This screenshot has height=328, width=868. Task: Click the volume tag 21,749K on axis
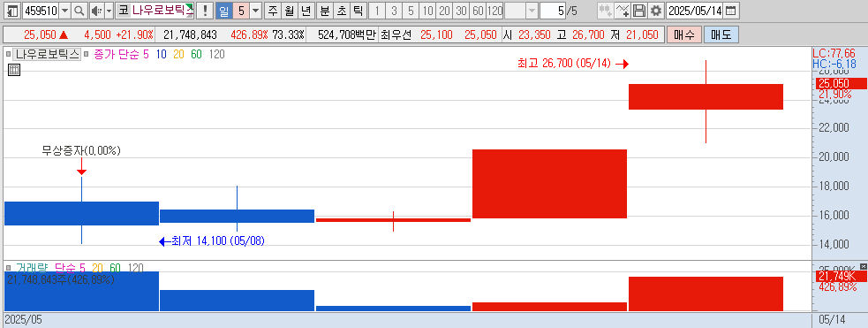tap(841, 277)
